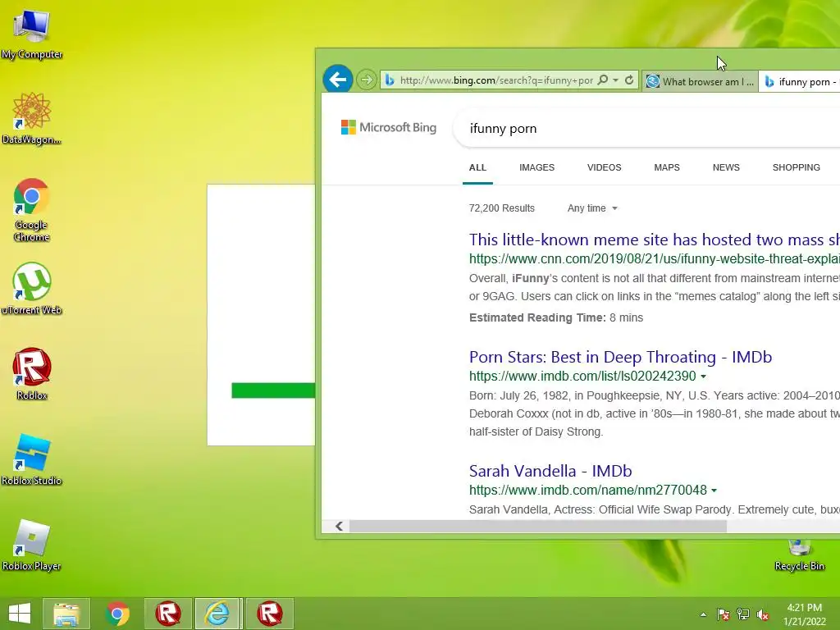The height and width of the screenshot is (630, 840).
Task: Switch to the SHOPPING search tab
Action: pos(796,167)
